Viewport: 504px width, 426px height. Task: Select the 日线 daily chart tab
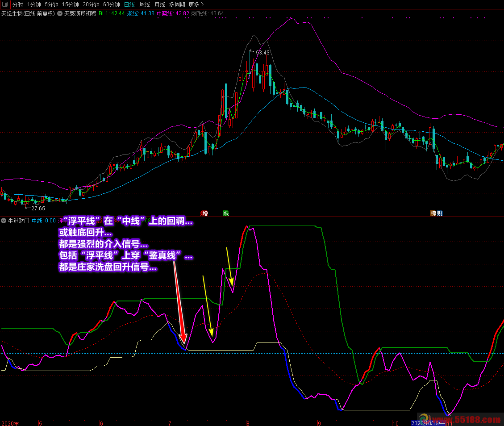129,4
